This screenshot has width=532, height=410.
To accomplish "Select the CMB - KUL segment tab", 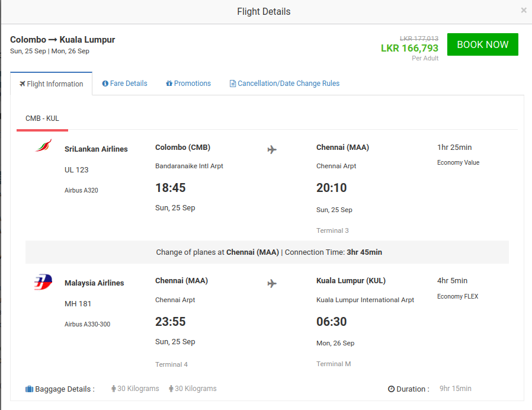I will (x=42, y=118).
